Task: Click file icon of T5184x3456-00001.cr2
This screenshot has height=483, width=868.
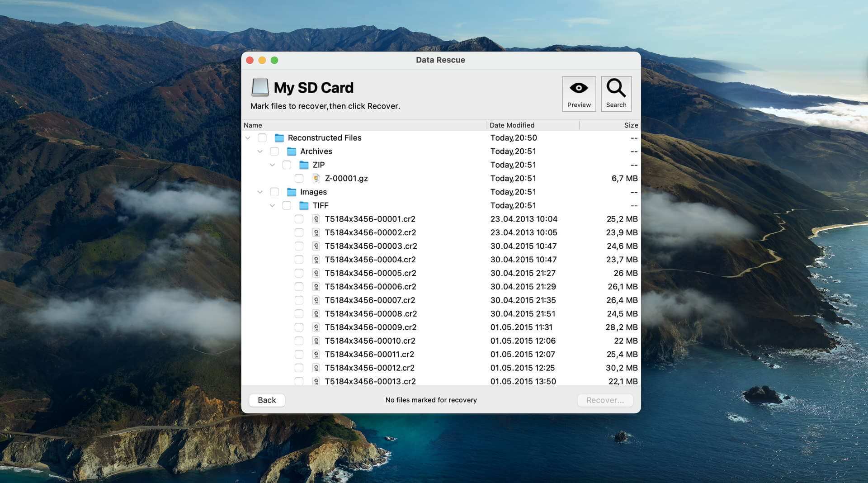Action: click(316, 219)
